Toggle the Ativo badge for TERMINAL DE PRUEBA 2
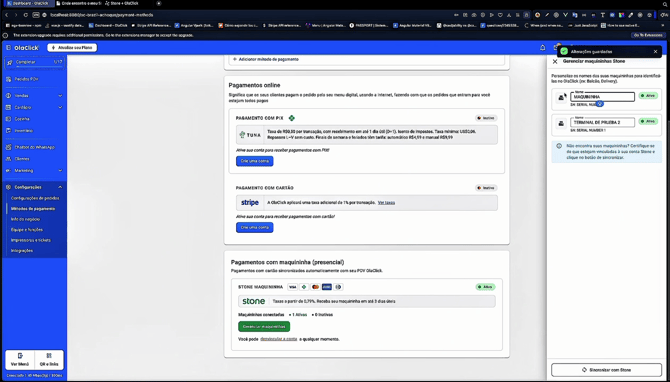This screenshot has height=382, width=670. click(648, 121)
